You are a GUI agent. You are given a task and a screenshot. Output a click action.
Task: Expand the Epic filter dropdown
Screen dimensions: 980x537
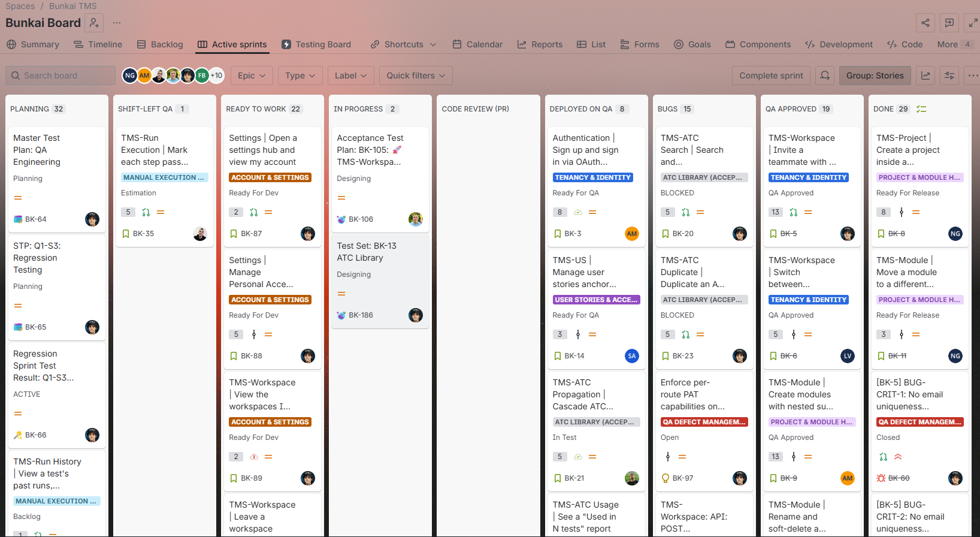click(252, 76)
